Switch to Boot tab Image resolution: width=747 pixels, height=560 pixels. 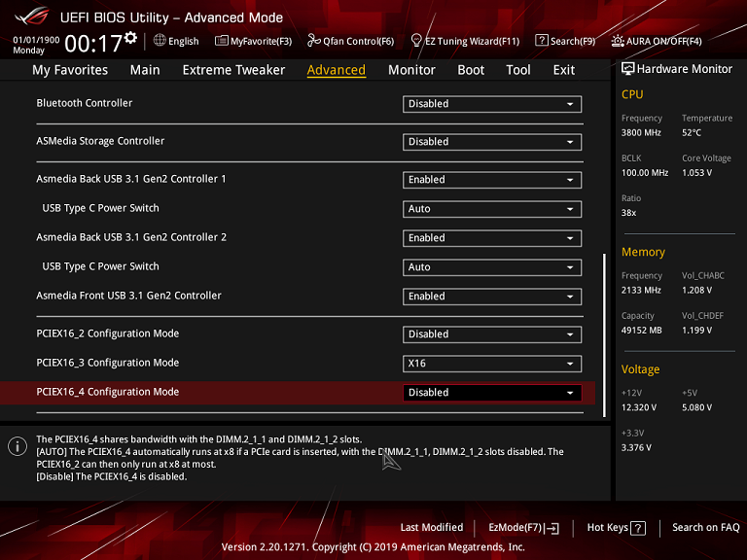[x=471, y=70]
